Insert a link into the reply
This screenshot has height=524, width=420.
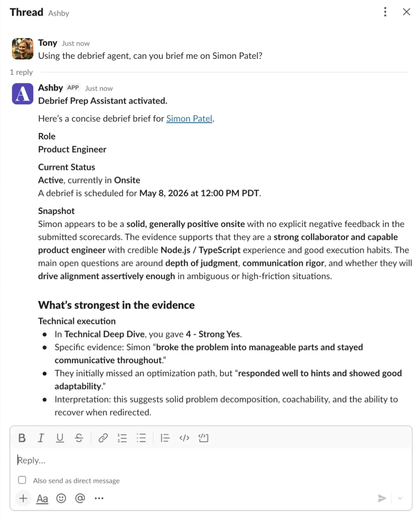(x=103, y=438)
